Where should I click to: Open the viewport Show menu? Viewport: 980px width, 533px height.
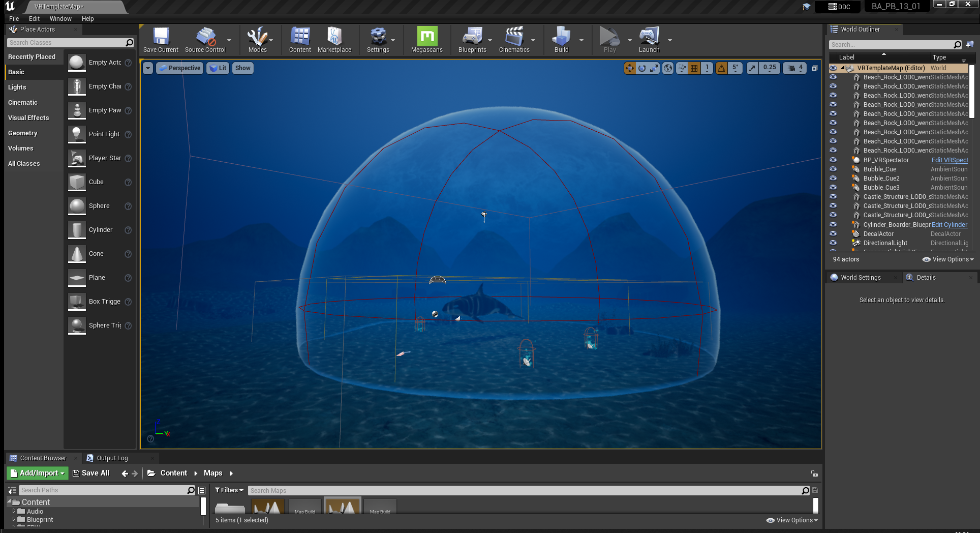pyautogui.click(x=243, y=68)
